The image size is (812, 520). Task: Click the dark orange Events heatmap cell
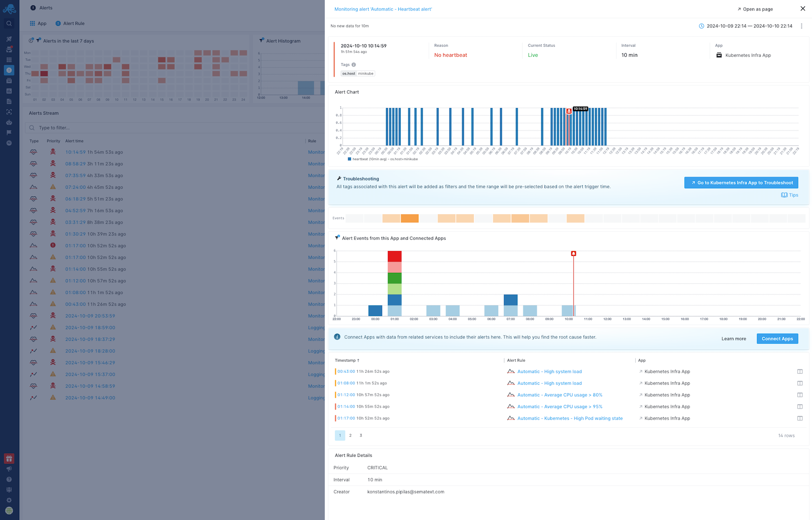tap(409, 218)
